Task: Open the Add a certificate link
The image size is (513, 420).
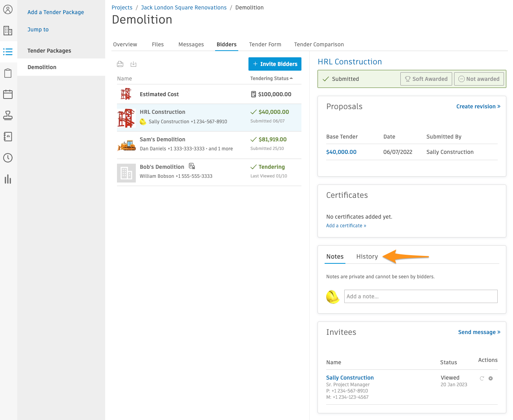Action: (346, 225)
